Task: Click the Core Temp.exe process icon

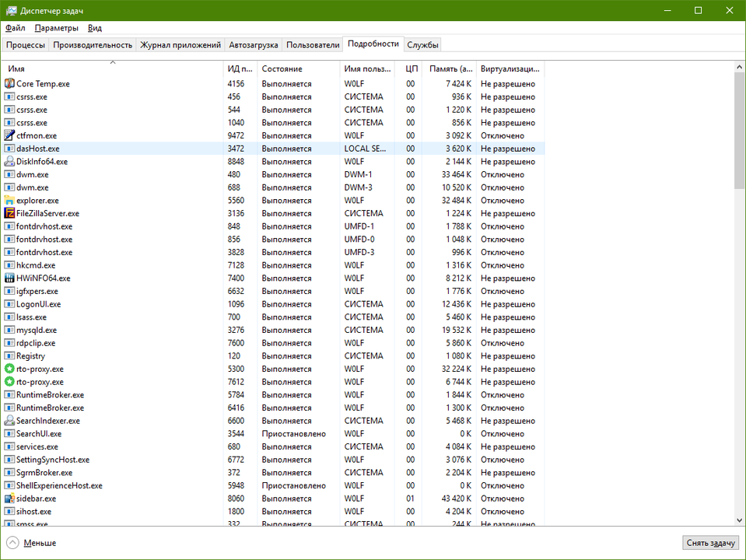Action: coord(9,84)
